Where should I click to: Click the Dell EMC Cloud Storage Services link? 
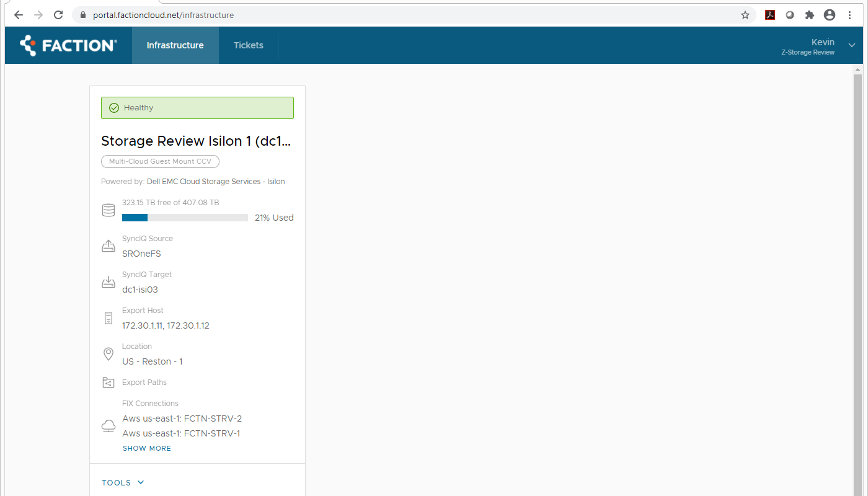pos(216,182)
